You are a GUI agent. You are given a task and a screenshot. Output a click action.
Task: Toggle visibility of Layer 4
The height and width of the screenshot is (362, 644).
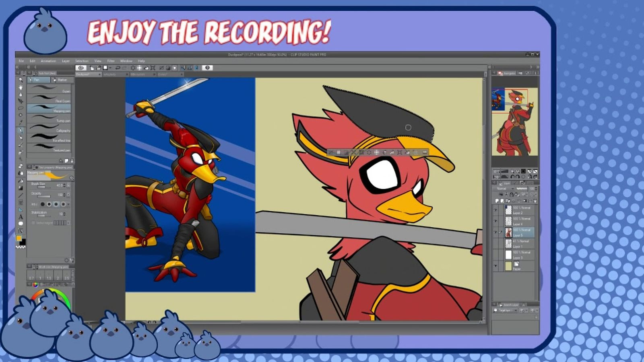(x=495, y=221)
